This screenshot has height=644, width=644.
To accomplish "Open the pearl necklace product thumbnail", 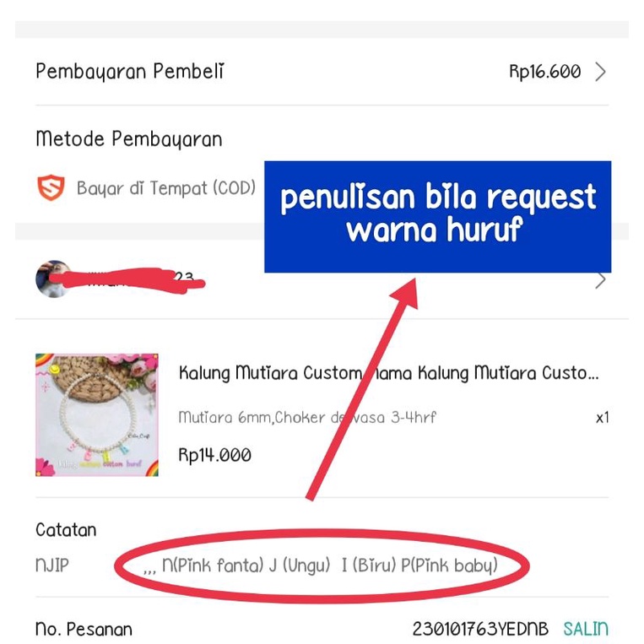I will (97, 414).
